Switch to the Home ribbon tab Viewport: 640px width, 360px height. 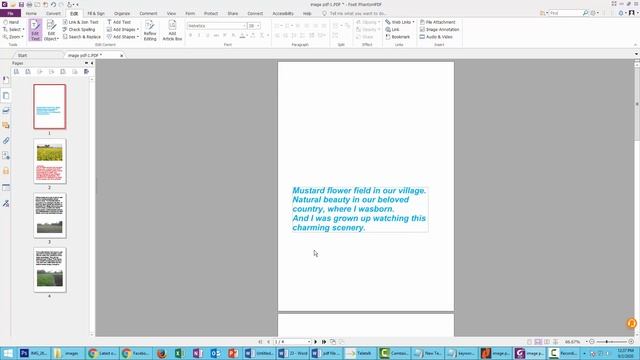click(31, 13)
